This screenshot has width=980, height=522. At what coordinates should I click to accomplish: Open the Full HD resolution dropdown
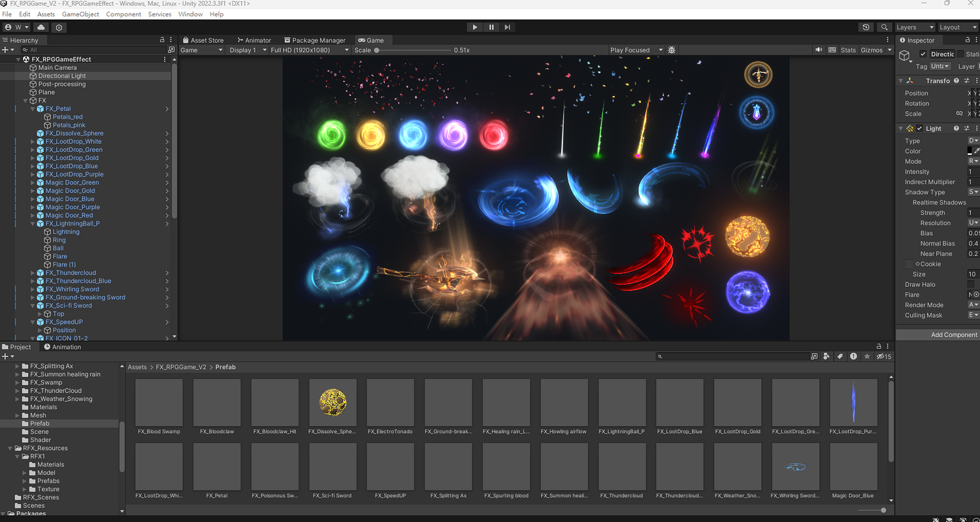click(310, 50)
